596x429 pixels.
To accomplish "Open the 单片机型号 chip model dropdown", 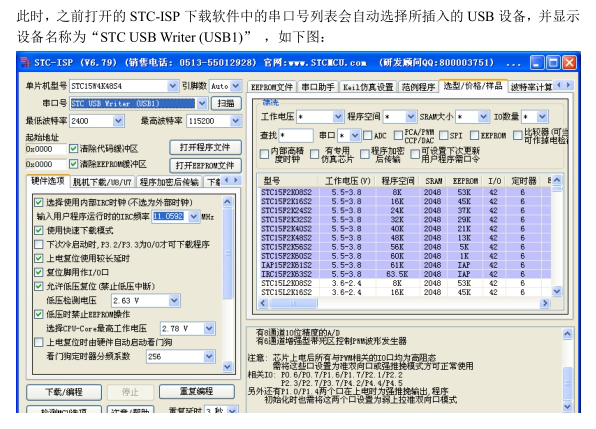I will [x=172, y=86].
